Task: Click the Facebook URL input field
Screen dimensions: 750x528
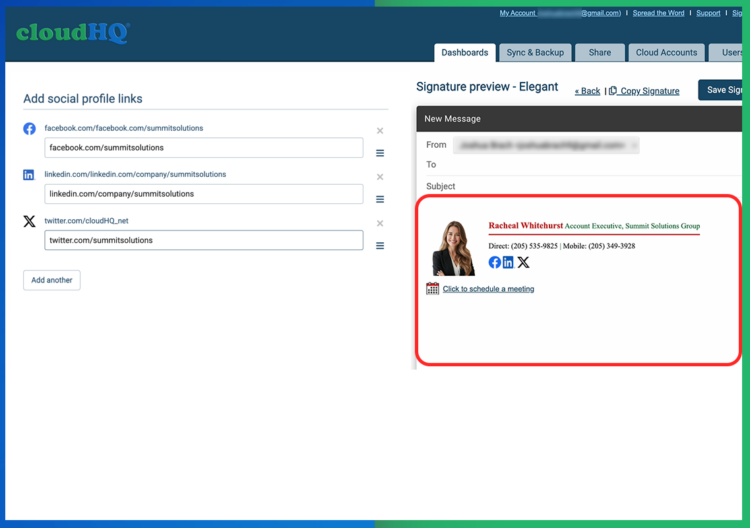Action: coord(203,148)
